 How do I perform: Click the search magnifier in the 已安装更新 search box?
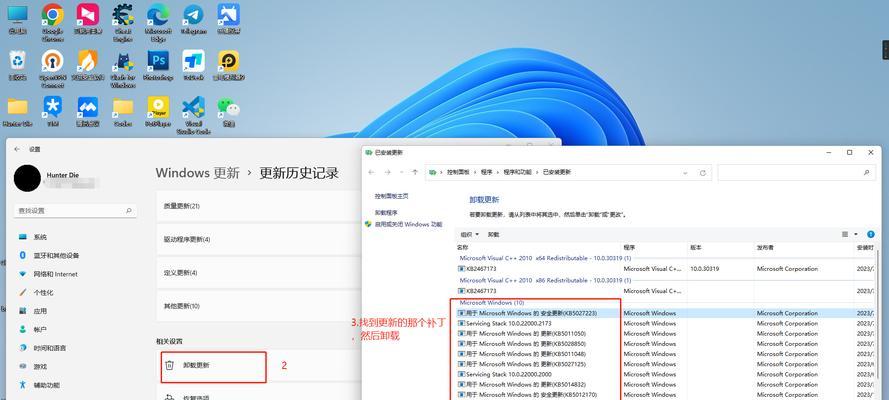click(x=866, y=172)
